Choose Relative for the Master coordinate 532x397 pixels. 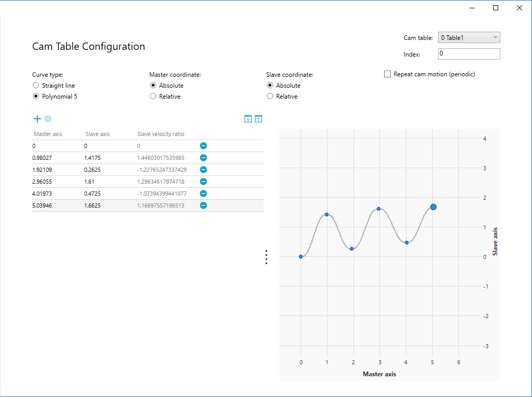pyautogui.click(x=153, y=97)
